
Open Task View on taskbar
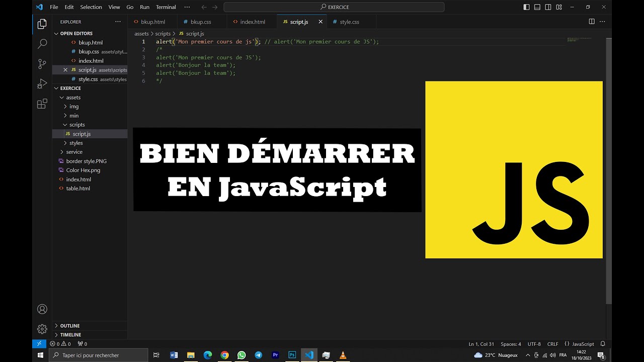tap(156, 355)
